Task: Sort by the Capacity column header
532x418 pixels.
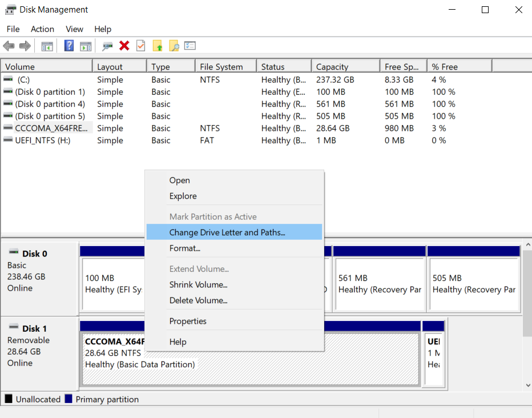Action: click(332, 67)
